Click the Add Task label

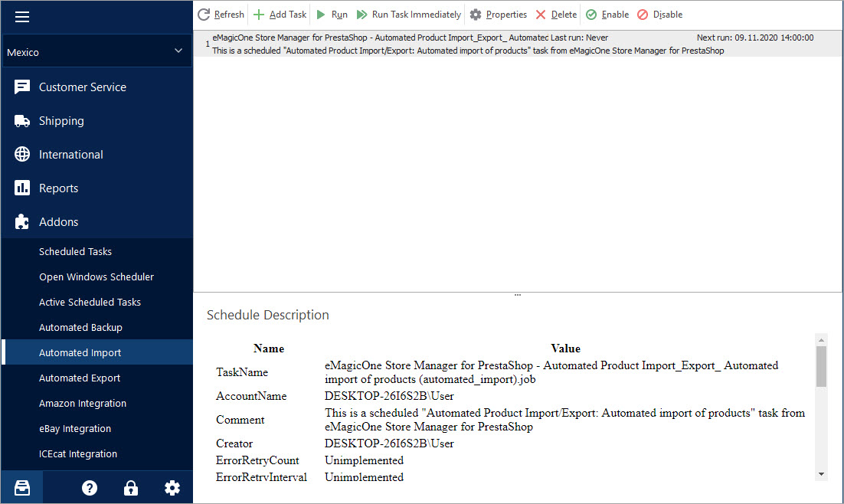[x=288, y=15]
